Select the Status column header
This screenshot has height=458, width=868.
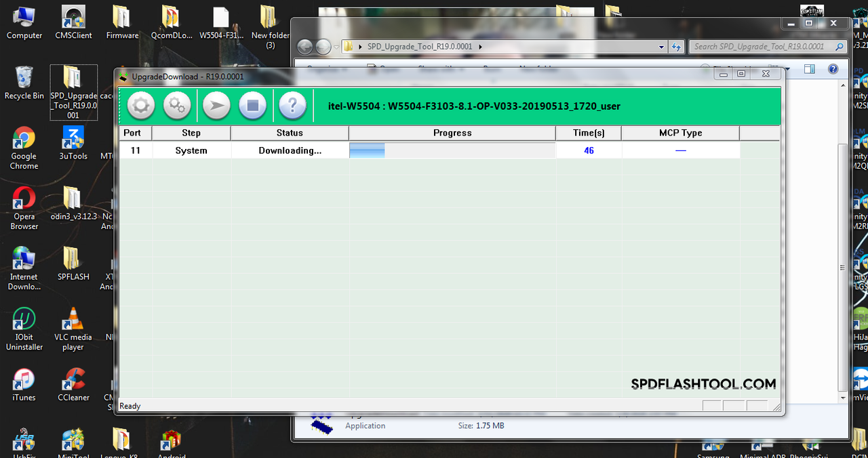point(290,133)
